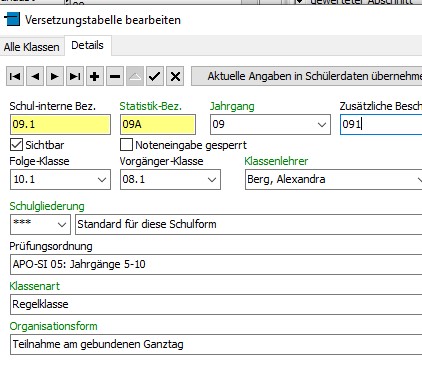The width and height of the screenshot is (422, 373).
Task: Add new class with plus icon
Action: click(95, 76)
